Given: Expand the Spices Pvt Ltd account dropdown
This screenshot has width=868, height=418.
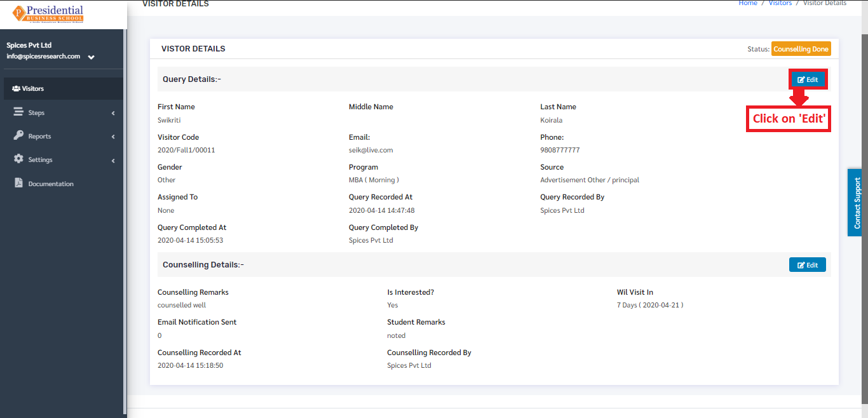Looking at the screenshot, I should 91,57.
